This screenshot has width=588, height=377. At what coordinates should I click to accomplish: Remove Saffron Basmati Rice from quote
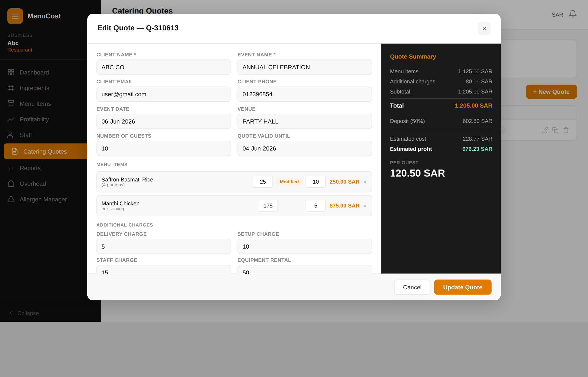365,182
